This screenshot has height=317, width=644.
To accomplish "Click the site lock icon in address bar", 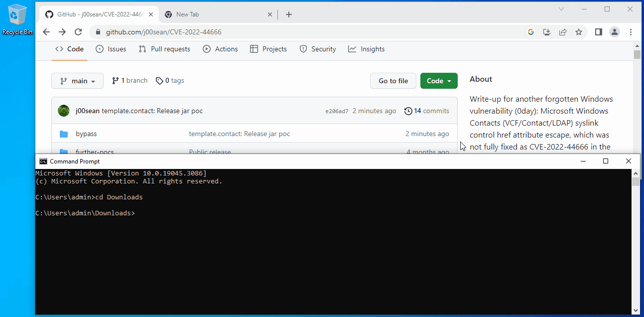I will 98,32.
